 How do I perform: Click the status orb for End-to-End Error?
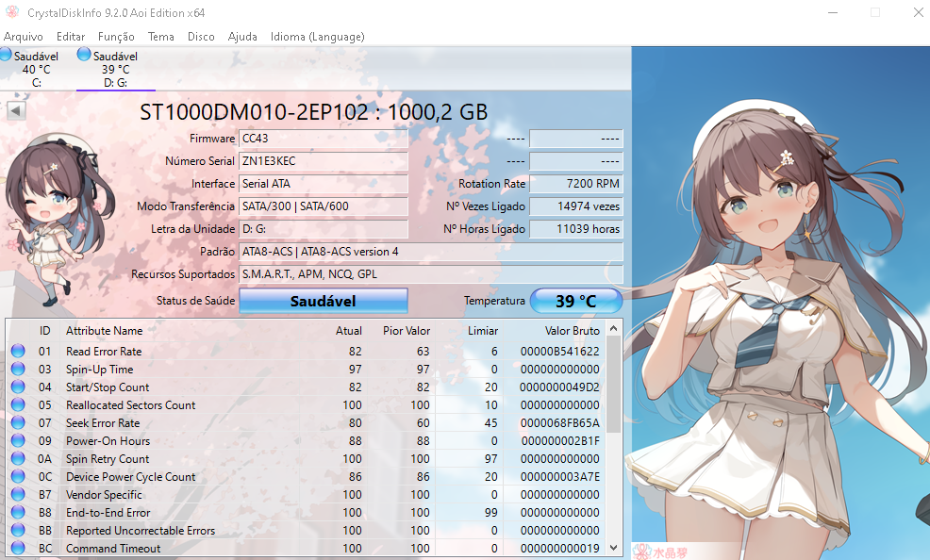click(18, 512)
